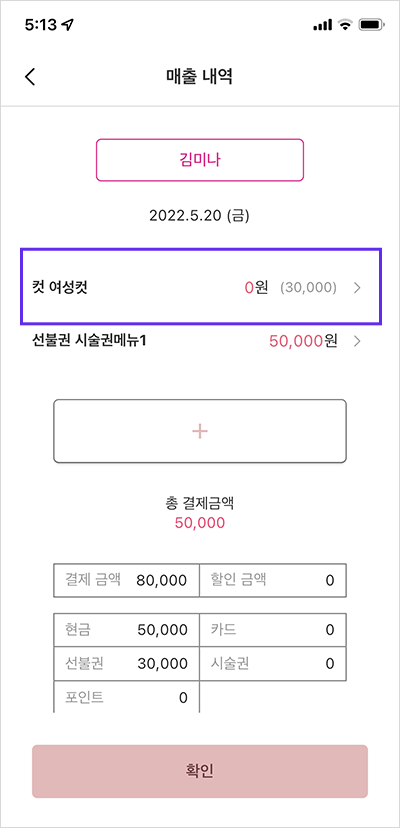This screenshot has height=828, width=400.
Task: Open the 컷 여성컷 sales item
Action: 201,286
